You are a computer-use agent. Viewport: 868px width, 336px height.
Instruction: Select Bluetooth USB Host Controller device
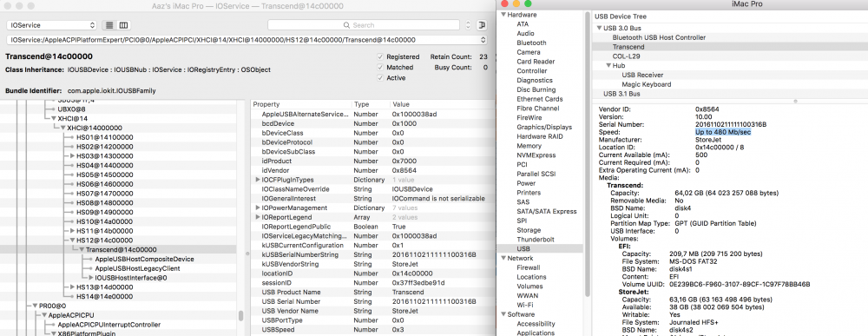click(x=659, y=37)
